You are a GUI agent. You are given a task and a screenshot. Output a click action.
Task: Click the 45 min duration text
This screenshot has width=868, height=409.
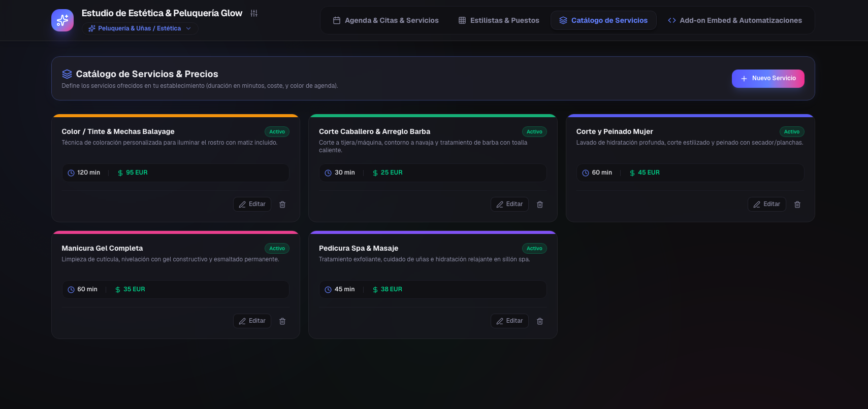(x=344, y=289)
